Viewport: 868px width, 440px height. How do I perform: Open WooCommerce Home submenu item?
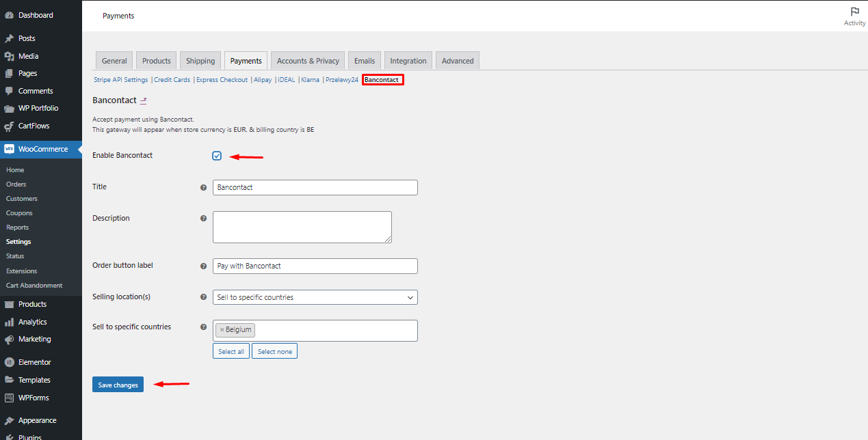pos(15,170)
